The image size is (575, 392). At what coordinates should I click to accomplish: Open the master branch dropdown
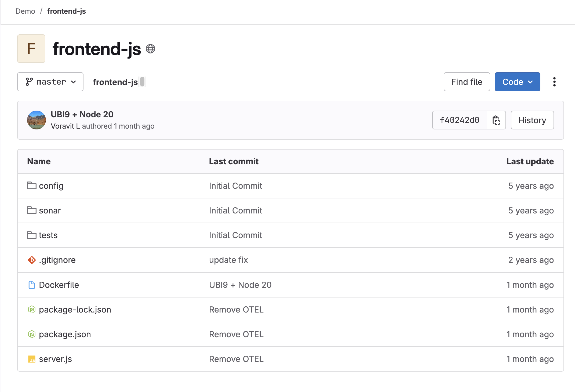pyautogui.click(x=50, y=82)
